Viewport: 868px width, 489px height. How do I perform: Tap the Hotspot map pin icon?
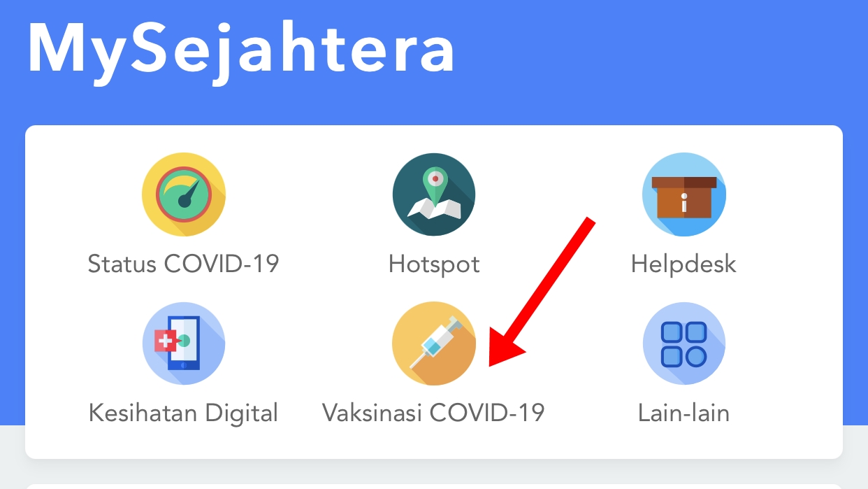(434, 194)
